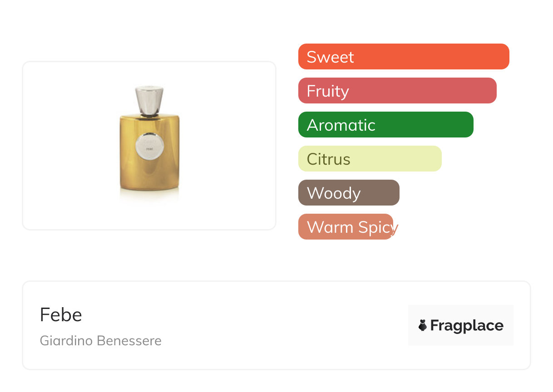
Task: Click the Fragplace perfume bottle logo icon
Action: (x=423, y=325)
